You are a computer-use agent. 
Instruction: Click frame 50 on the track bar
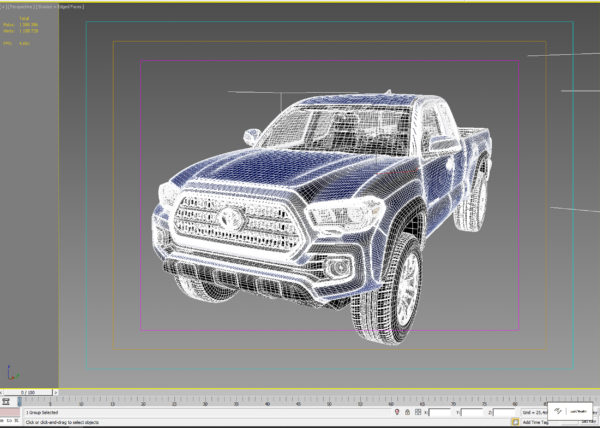(329, 402)
